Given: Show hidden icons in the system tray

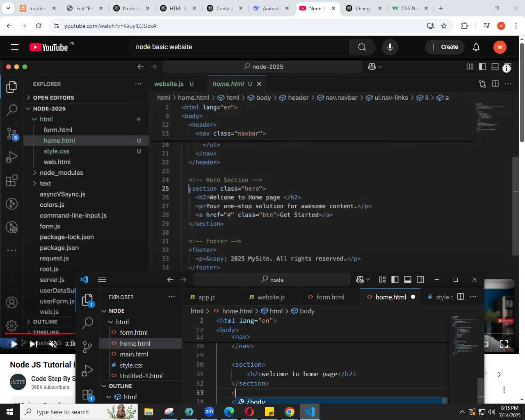Looking at the screenshot, I should pos(462,412).
